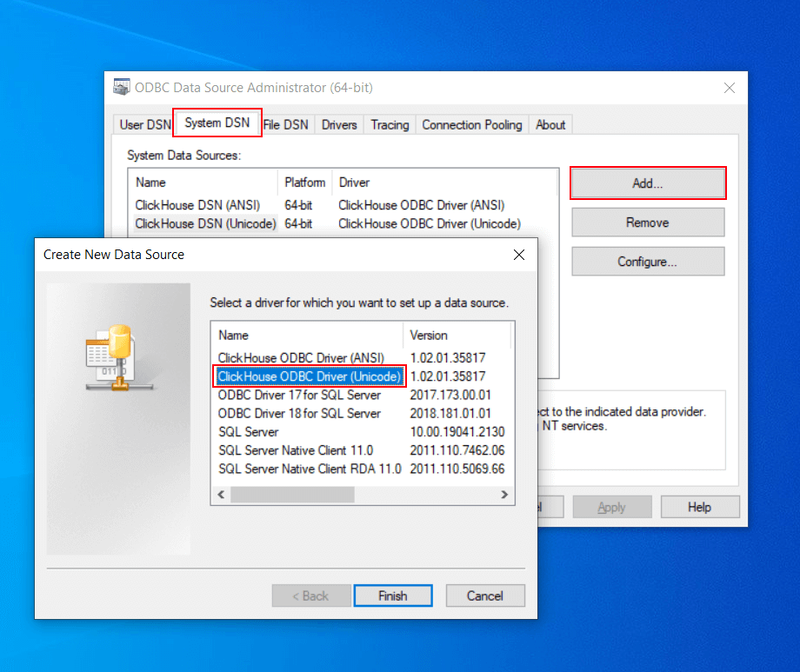Image resolution: width=800 pixels, height=672 pixels.
Task: Click the driver list right scroll arrow
Action: (x=504, y=495)
